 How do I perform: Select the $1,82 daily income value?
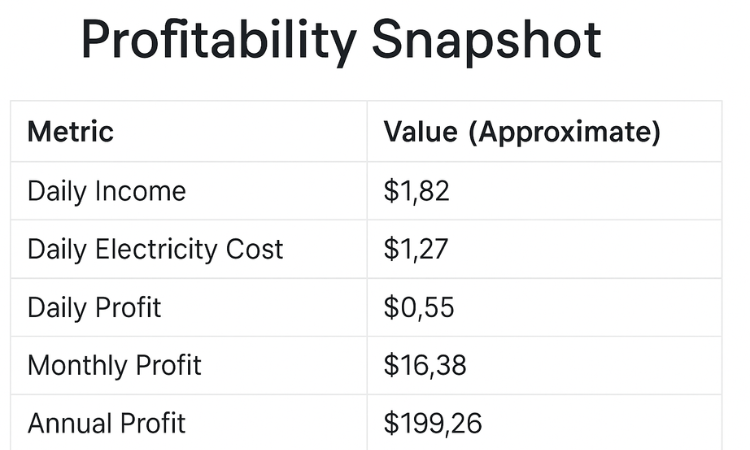click(x=417, y=191)
